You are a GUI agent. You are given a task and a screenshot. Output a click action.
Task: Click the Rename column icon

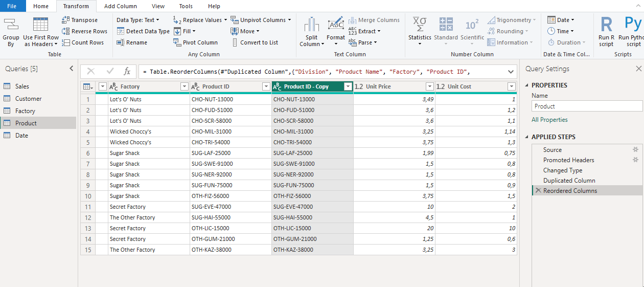click(x=121, y=42)
